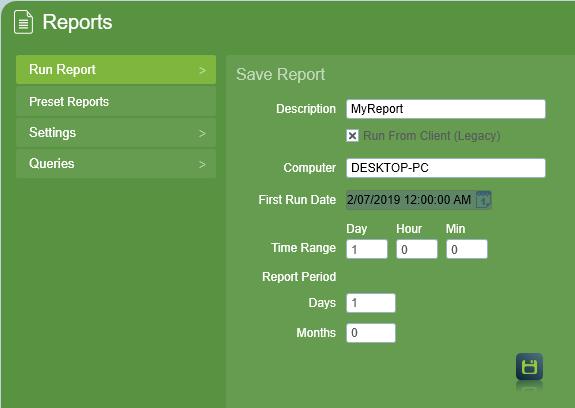Click the Report Period Months field
Screen dimensions: 575x408
coord(371,333)
